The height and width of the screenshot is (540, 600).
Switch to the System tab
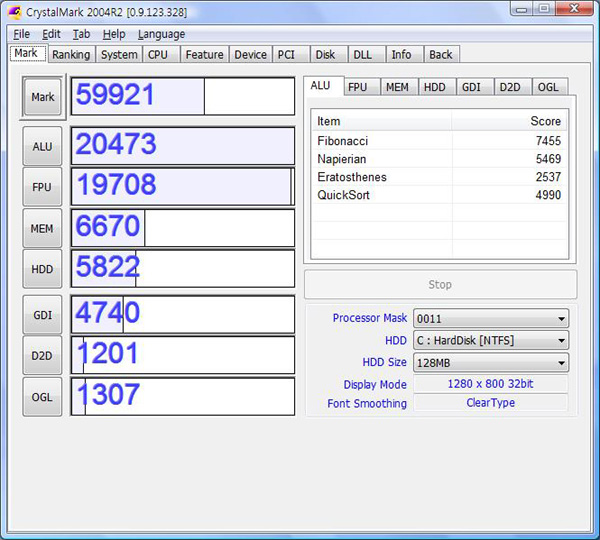pos(119,54)
